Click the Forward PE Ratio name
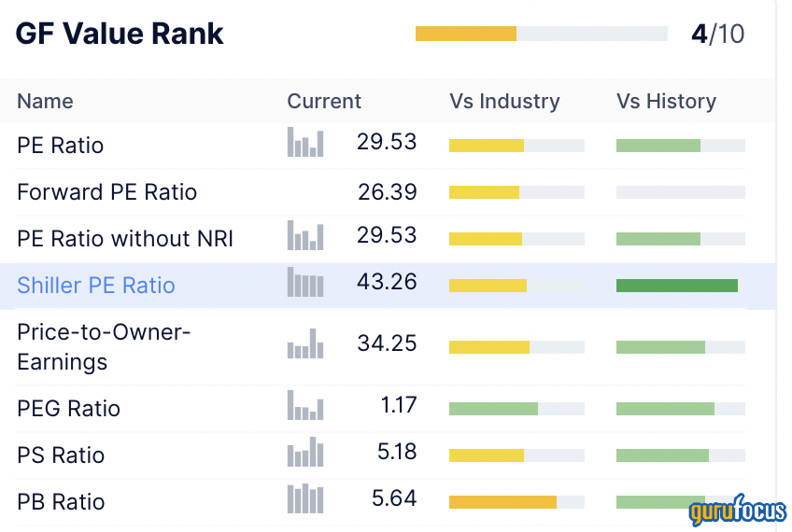 pos(106,192)
